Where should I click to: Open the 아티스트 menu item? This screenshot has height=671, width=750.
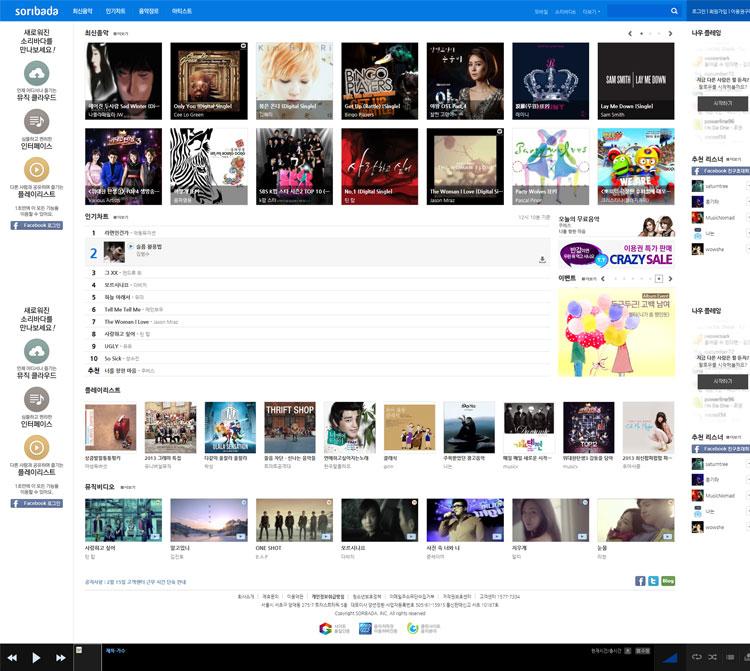(182, 11)
